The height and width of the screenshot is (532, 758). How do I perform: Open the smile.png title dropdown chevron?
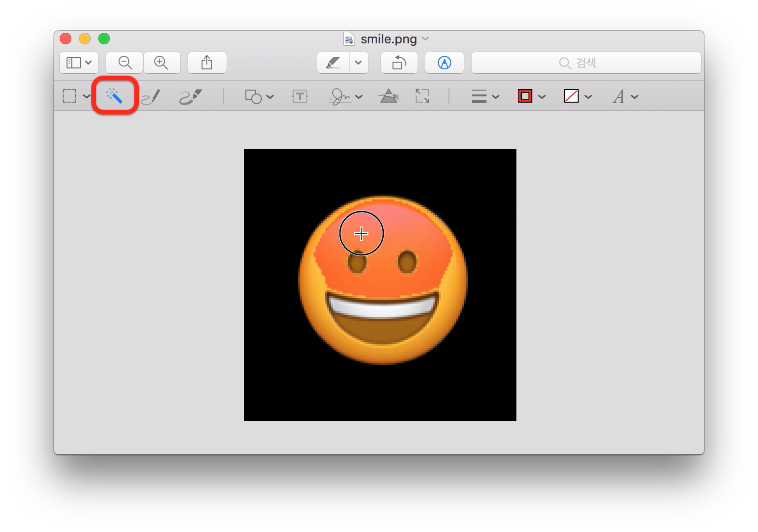click(425, 39)
